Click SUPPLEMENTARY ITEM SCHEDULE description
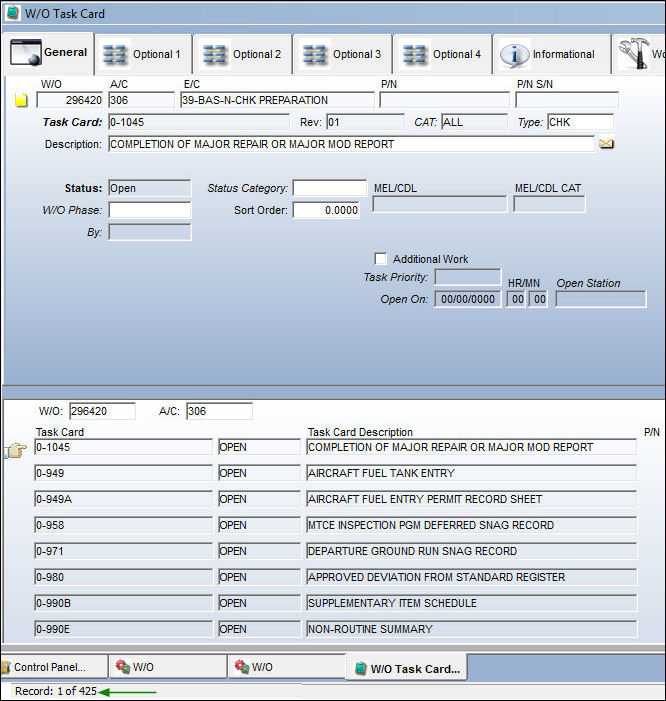 tap(472, 603)
